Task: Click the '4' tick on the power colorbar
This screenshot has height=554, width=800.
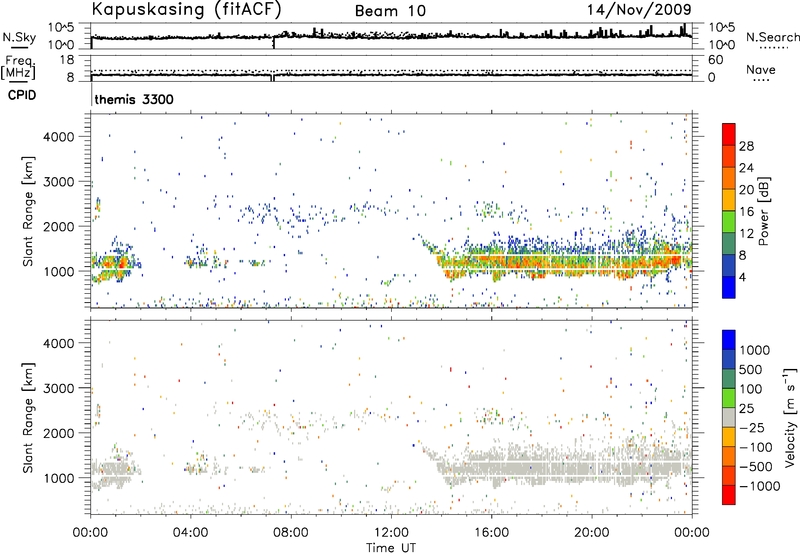Action: (742, 277)
